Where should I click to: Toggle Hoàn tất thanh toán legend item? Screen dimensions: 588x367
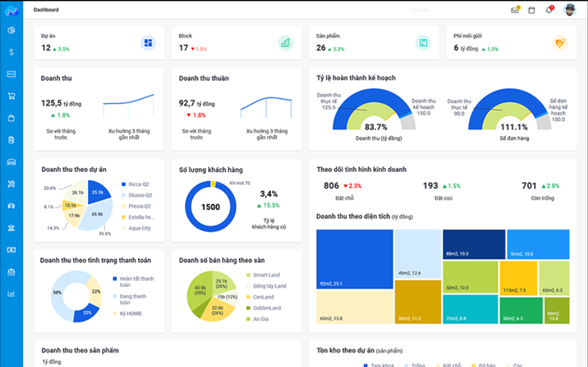pos(134,279)
